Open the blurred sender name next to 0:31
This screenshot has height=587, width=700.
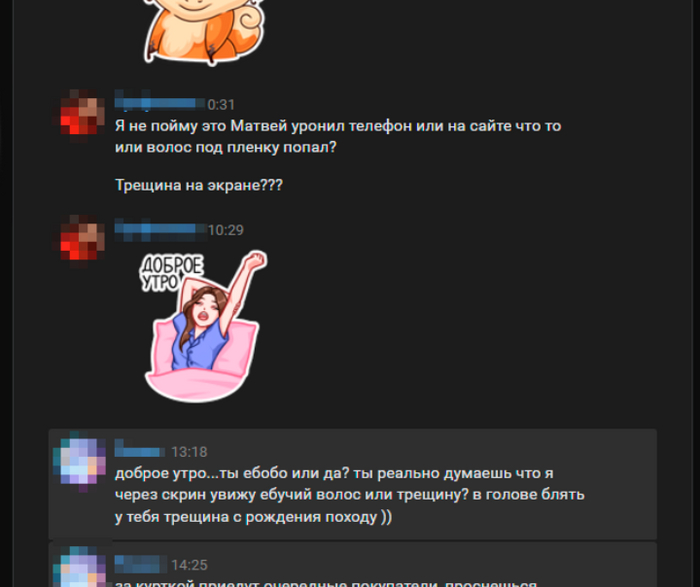click(160, 103)
